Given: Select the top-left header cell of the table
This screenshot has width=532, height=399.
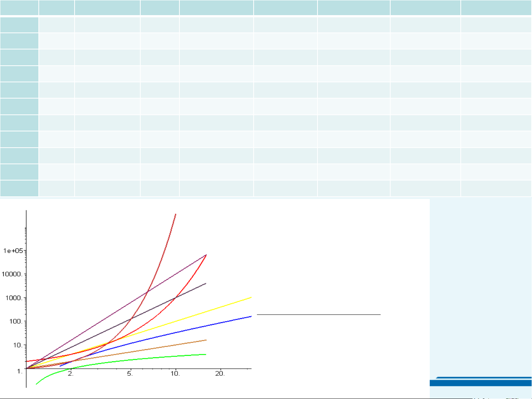Looking at the screenshot, I should 19,7.
